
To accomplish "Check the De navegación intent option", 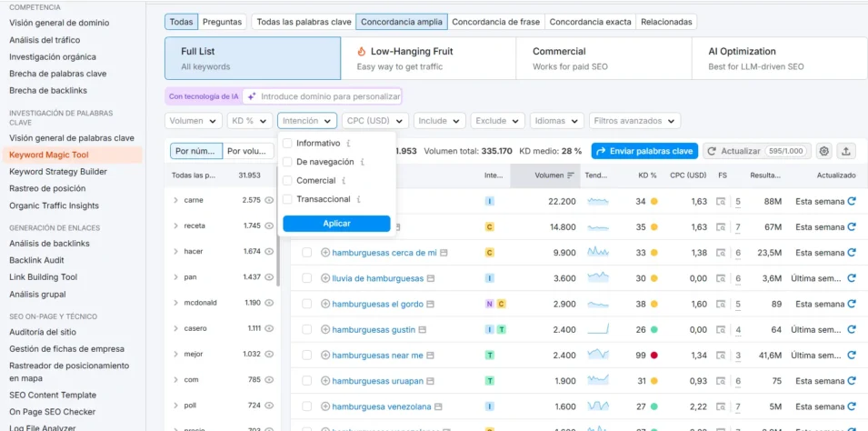I will pyautogui.click(x=287, y=163).
